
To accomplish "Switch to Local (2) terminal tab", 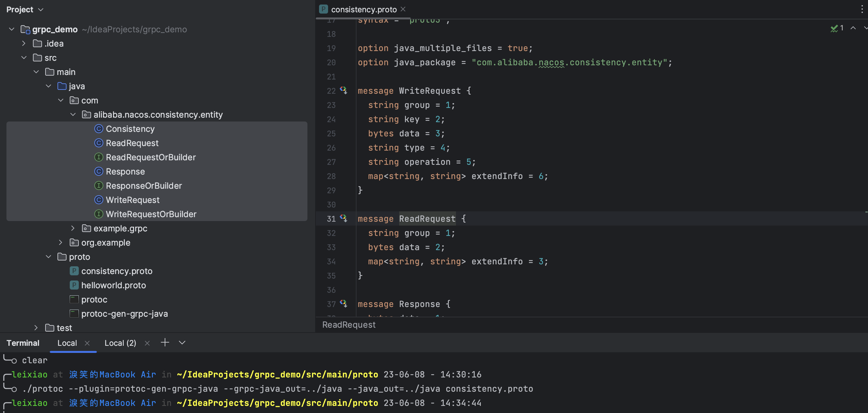I will click(x=120, y=343).
